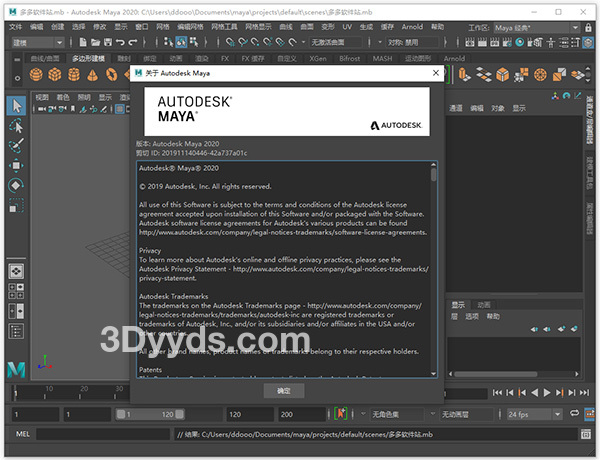Click the 确定 button in About dialog

tap(284, 390)
